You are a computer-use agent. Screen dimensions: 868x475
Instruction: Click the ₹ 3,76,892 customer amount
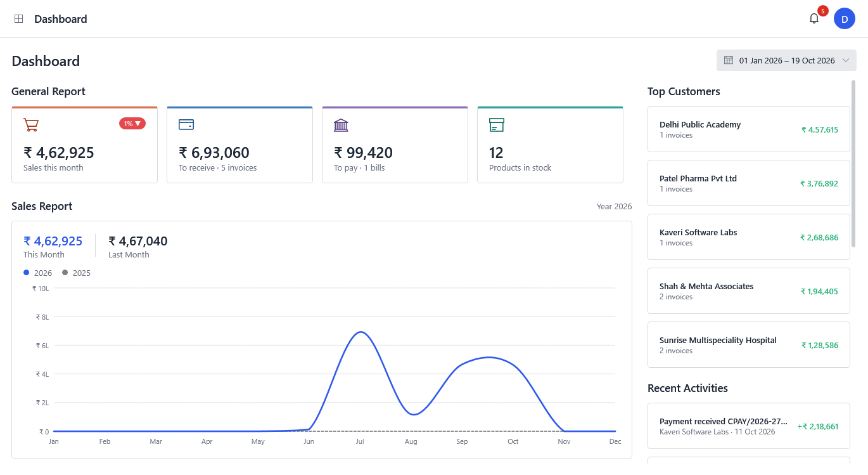(x=819, y=184)
